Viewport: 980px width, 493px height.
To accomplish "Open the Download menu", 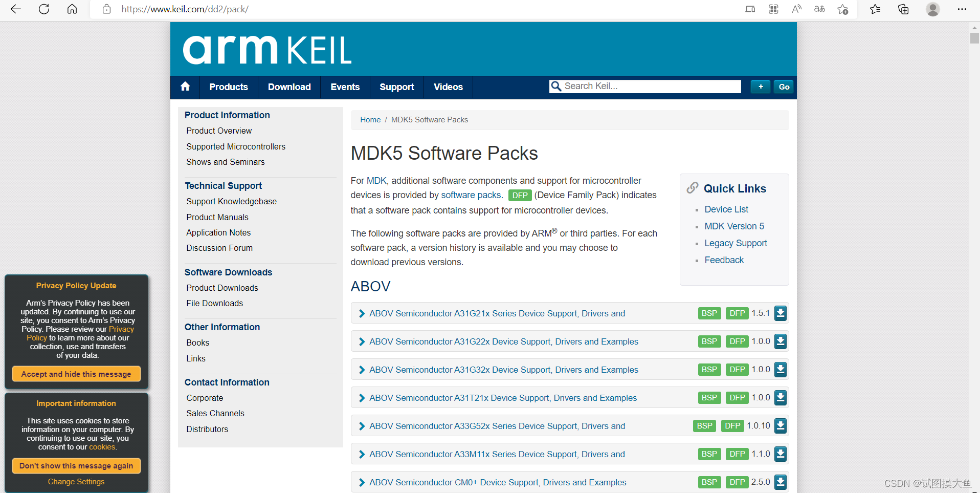I will [289, 87].
